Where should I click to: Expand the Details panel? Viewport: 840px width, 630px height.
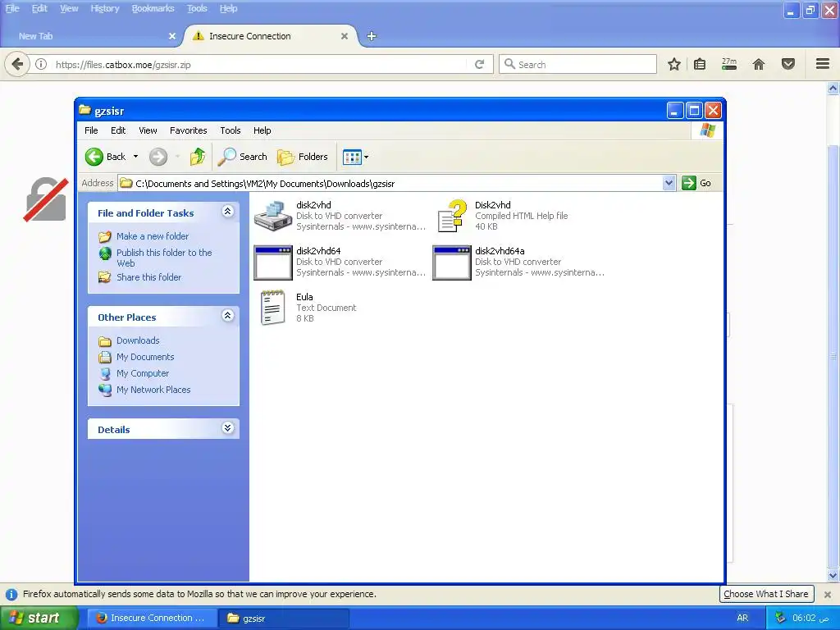[x=228, y=428]
